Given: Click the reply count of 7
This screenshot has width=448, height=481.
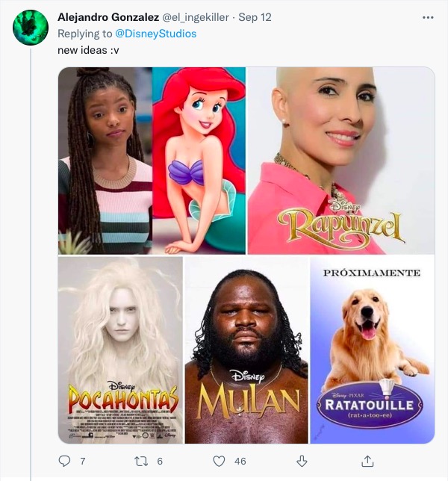Looking at the screenshot, I should coord(82,462).
